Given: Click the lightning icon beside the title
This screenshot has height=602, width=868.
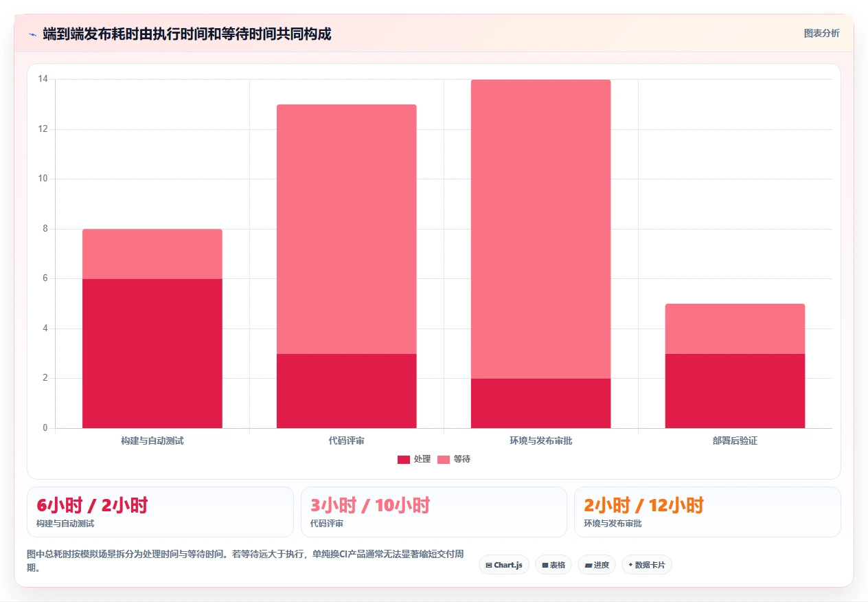Looking at the screenshot, I should [x=32, y=34].
